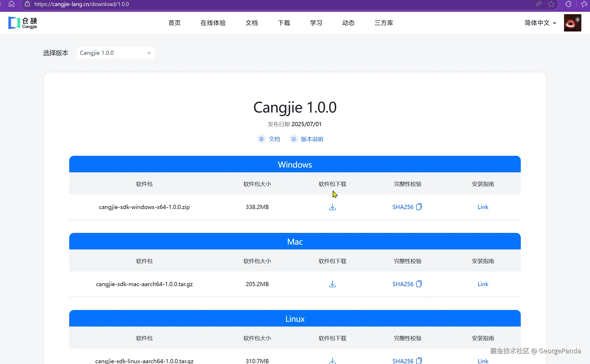Open the browser extensions puzzle icon
590x364 pixels.
(568, 4)
